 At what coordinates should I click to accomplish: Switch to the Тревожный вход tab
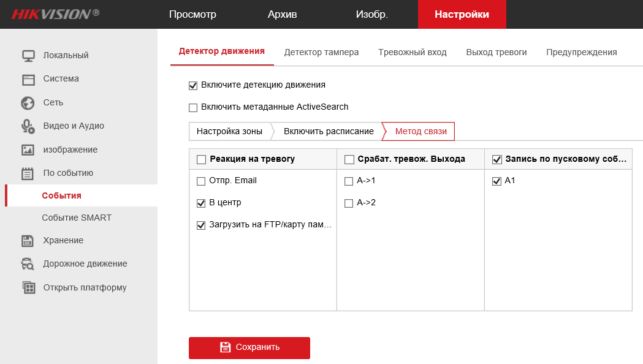412,52
